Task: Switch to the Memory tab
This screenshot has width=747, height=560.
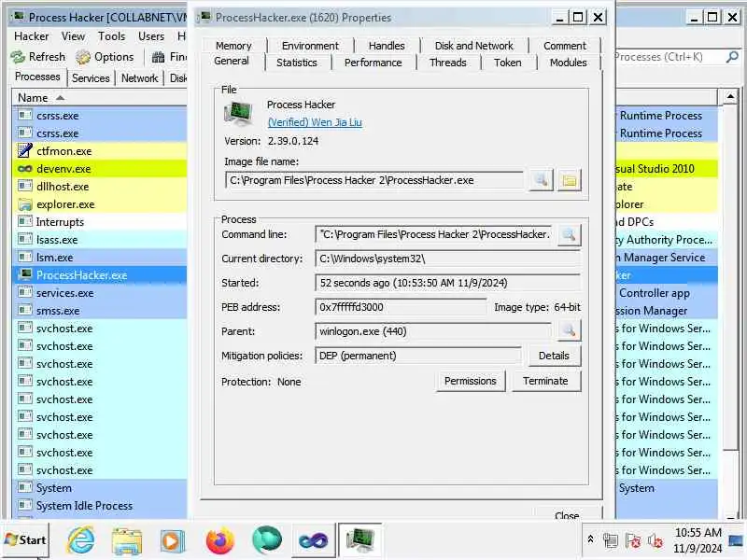Action: tap(233, 46)
